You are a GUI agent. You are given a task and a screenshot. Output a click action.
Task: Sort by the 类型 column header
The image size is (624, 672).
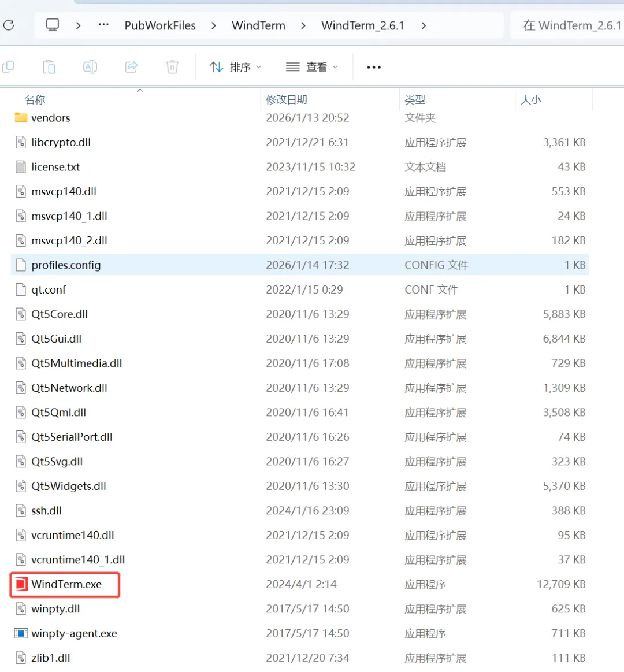click(x=415, y=100)
